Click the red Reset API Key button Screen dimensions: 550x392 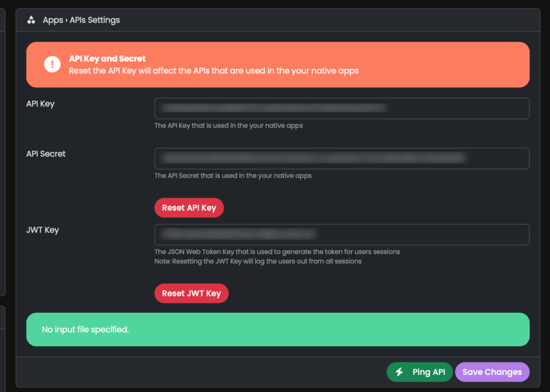point(189,208)
